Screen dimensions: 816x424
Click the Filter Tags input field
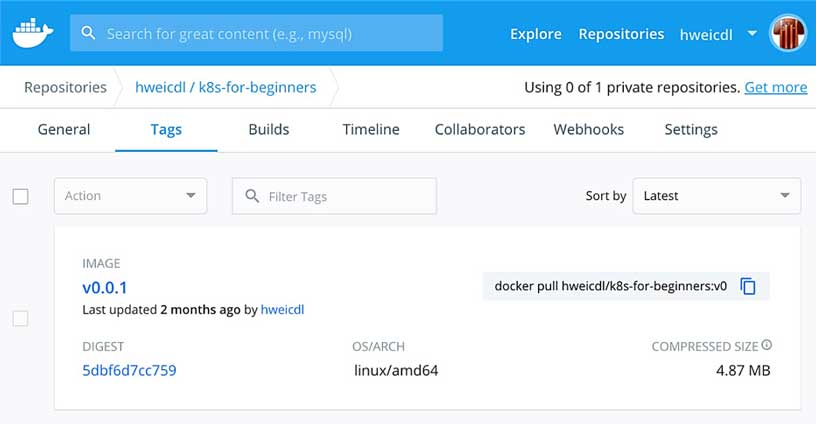pyautogui.click(x=334, y=196)
